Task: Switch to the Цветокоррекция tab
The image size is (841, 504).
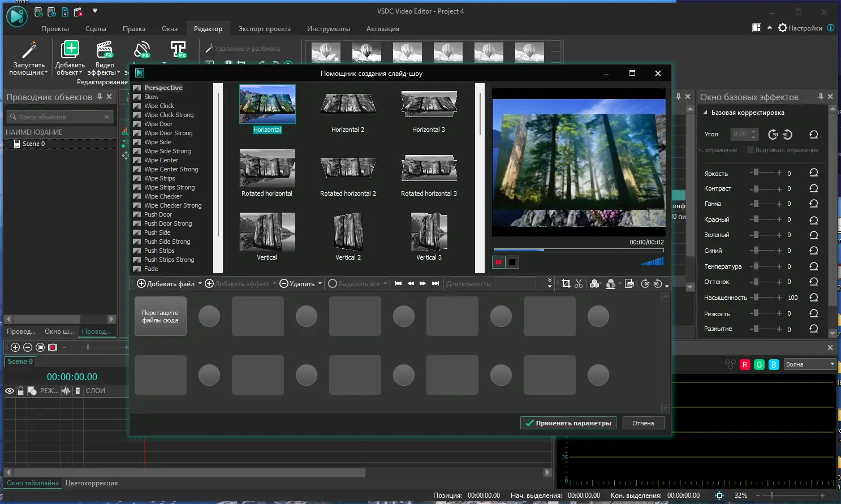Action: (92, 483)
